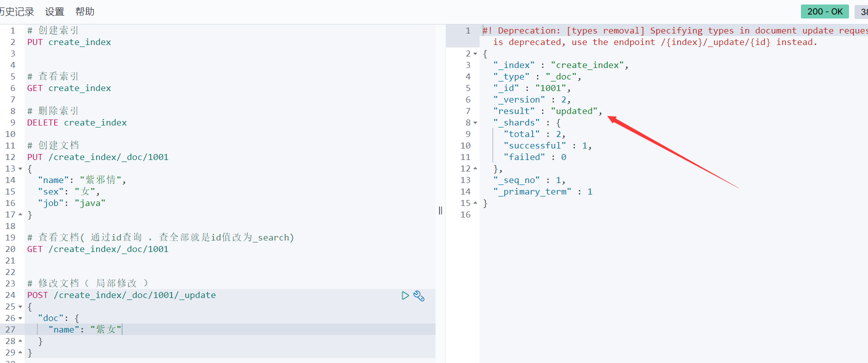This screenshot has height=363, width=868.
Task: Click the comment # 创建索引
Action: [x=53, y=30]
